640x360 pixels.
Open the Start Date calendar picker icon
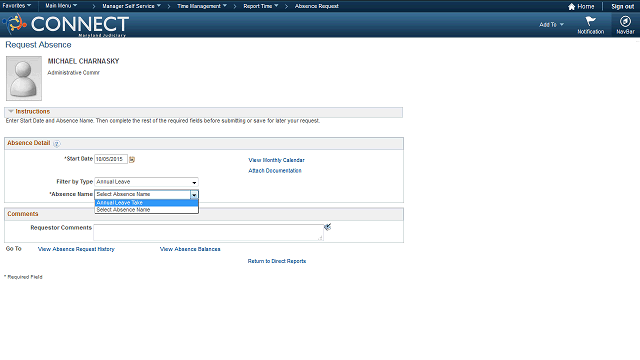[132, 160]
